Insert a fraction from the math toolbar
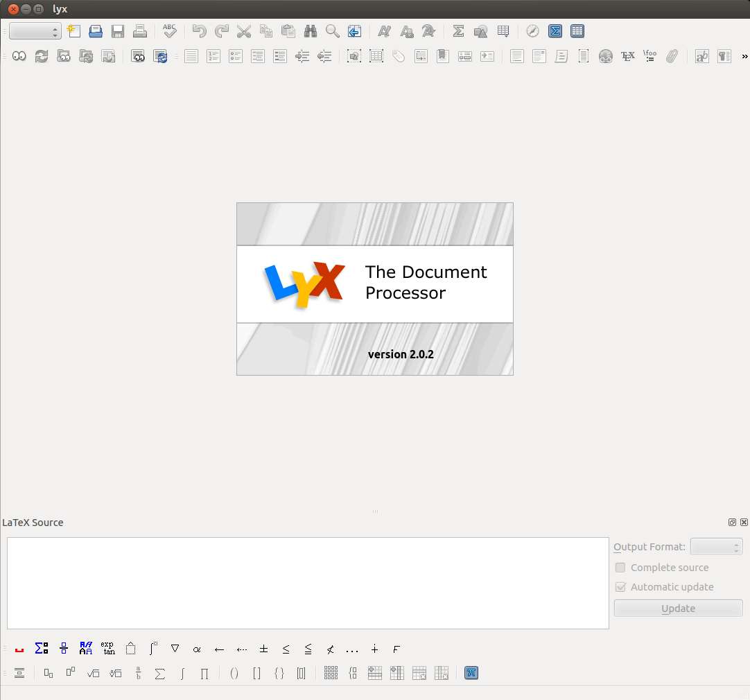The height and width of the screenshot is (700, 750). coord(138,673)
